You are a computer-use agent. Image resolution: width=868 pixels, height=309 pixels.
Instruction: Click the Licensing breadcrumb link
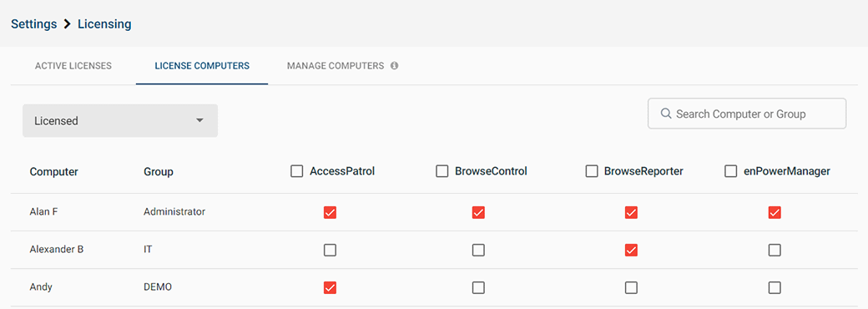click(104, 24)
